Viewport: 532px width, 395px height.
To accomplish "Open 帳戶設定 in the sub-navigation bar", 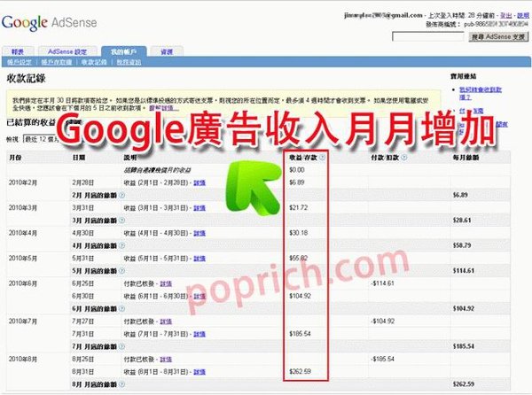I will (20, 62).
